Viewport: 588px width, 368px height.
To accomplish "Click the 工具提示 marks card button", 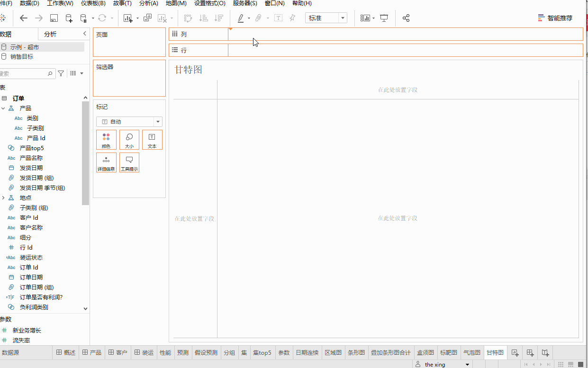I will point(129,162).
